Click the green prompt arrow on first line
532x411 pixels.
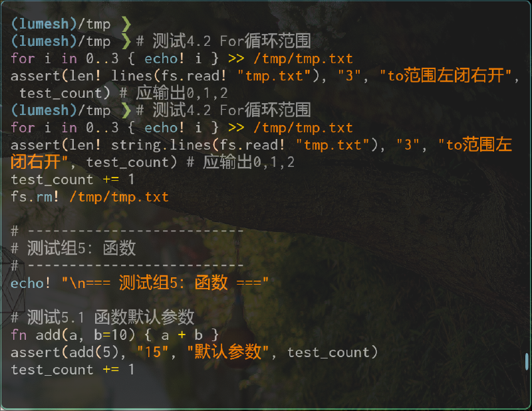(126, 24)
